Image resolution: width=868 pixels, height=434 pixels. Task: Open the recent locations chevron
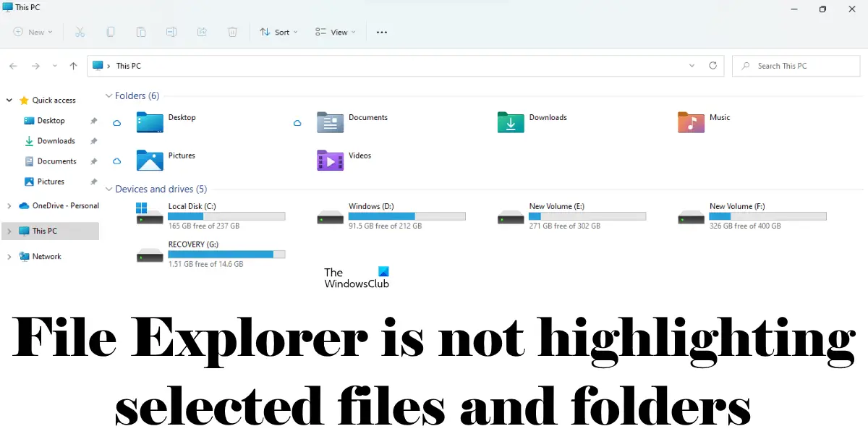[56, 66]
